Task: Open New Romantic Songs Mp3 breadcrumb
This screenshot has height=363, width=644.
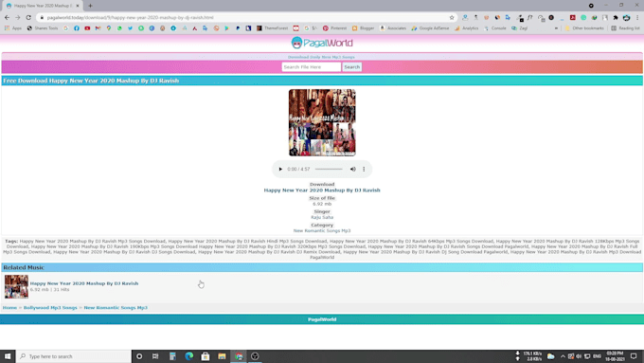Action: coord(116,307)
